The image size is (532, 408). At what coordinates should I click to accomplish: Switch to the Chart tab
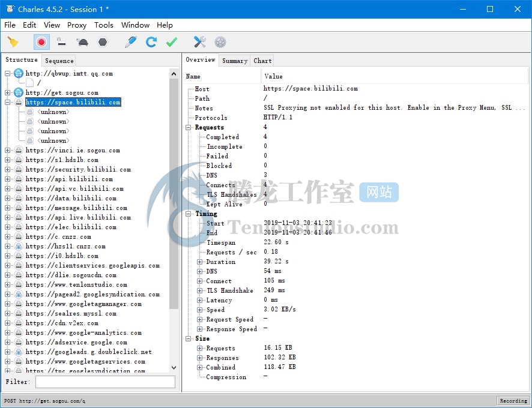[262, 61]
